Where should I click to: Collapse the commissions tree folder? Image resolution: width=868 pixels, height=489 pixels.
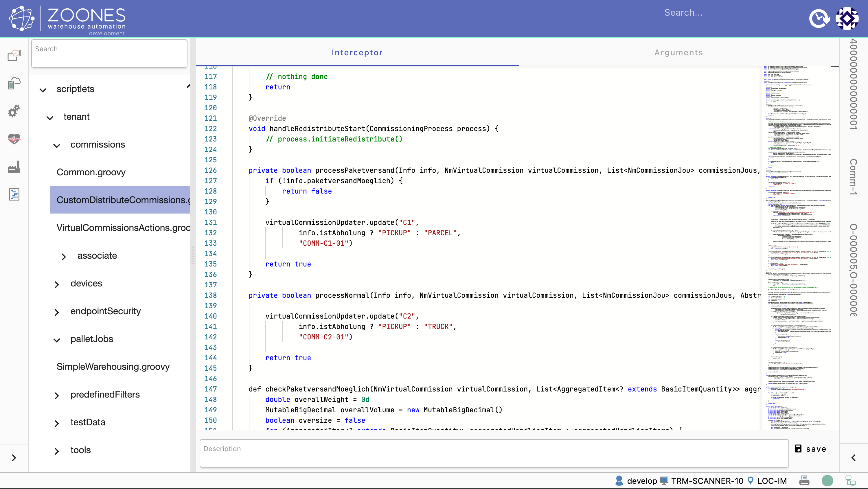point(57,146)
